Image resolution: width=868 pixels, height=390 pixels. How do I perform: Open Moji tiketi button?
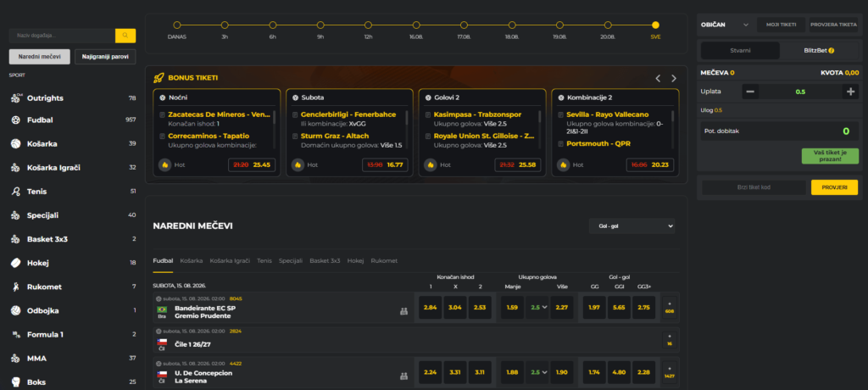click(x=781, y=25)
